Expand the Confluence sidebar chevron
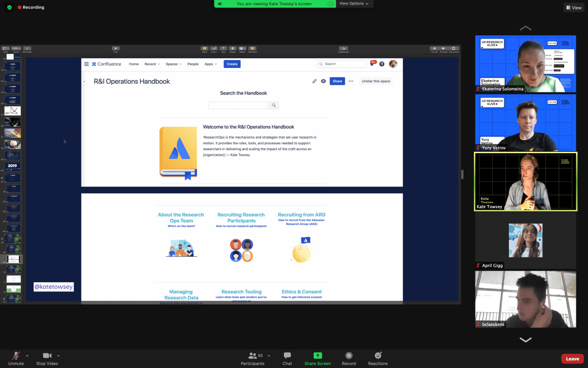 coord(84,82)
